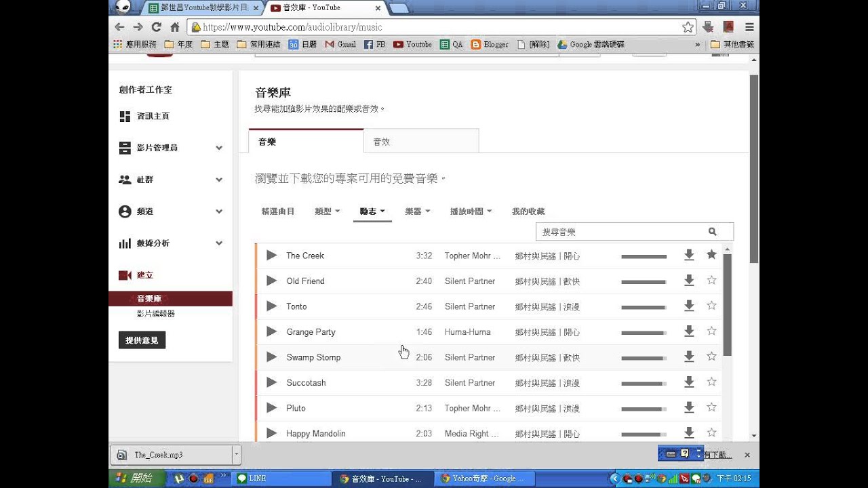Click the 提供意見 feedback button

tap(142, 340)
